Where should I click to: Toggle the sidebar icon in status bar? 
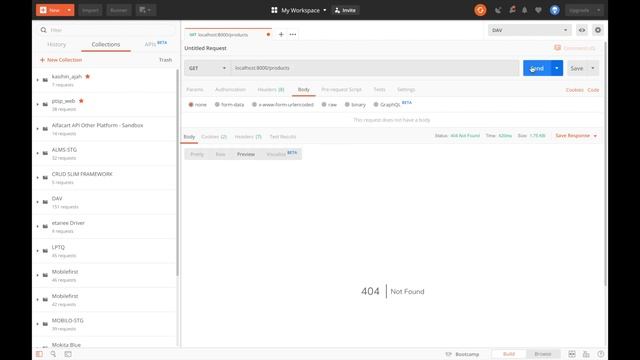click(x=39, y=354)
